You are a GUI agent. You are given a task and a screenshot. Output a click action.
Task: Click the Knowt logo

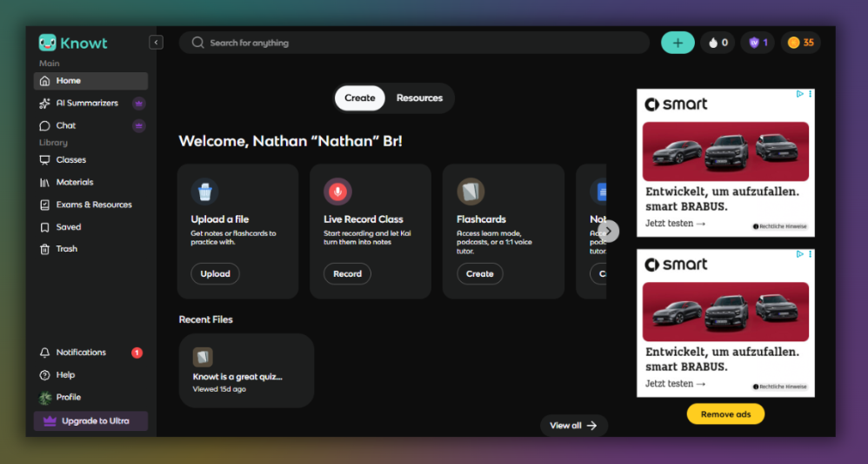(73, 43)
